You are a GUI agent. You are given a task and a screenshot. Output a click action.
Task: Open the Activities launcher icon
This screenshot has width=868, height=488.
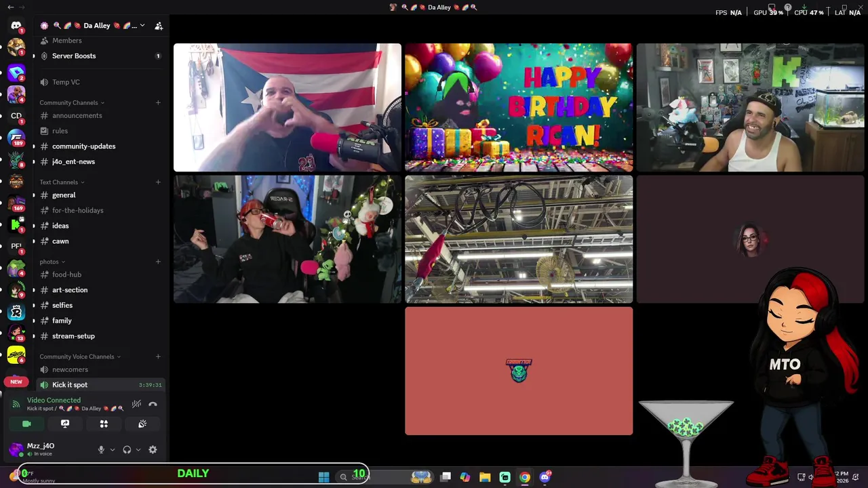coord(104,424)
